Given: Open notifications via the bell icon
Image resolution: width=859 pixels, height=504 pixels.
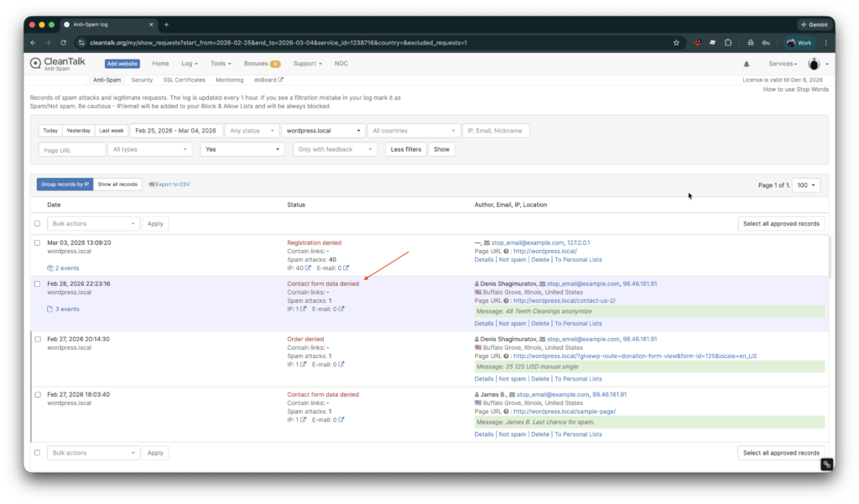Looking at the screenshot, I should pos(746,63).
